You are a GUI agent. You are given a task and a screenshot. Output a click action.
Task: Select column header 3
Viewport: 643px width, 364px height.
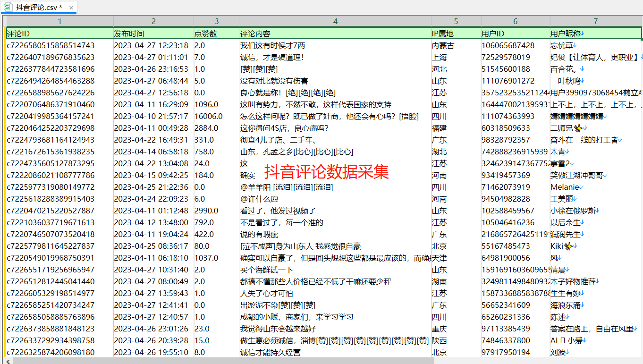[217, 21]
